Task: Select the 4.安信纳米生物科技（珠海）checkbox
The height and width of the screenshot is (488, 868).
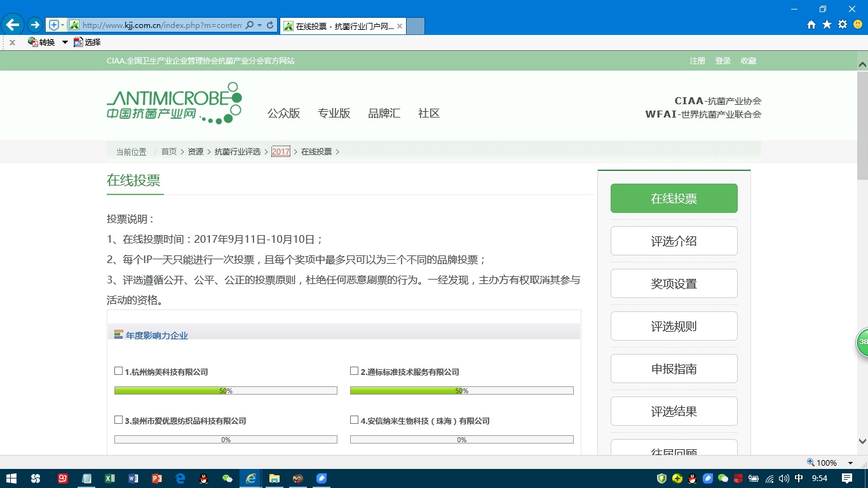Action: 355,420
